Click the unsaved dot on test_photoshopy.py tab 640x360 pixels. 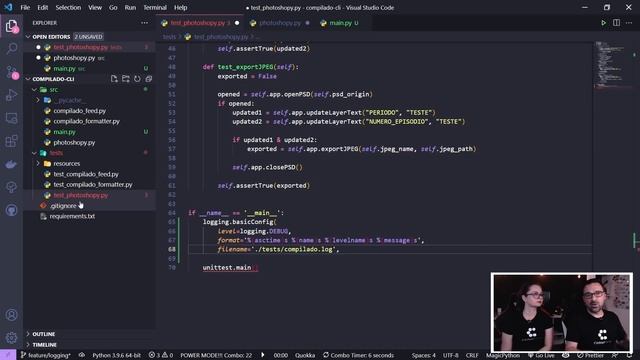pyautogui.click(x=237, y=23)
